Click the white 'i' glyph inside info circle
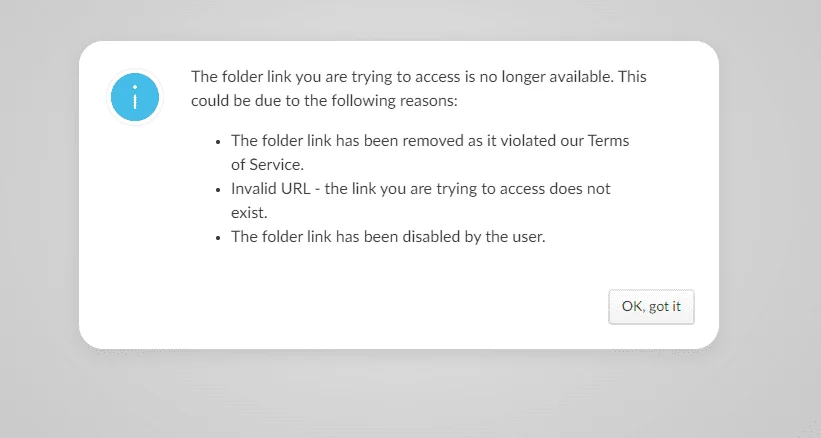The height and width of the screenshot is (438, 821). (x=135, y=97)
